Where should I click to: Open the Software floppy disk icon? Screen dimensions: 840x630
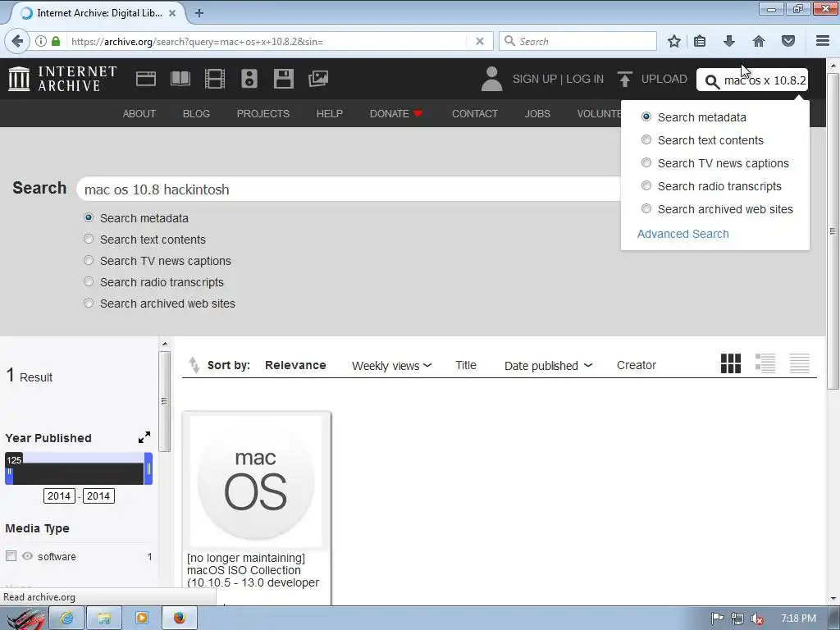click(283, 79)
